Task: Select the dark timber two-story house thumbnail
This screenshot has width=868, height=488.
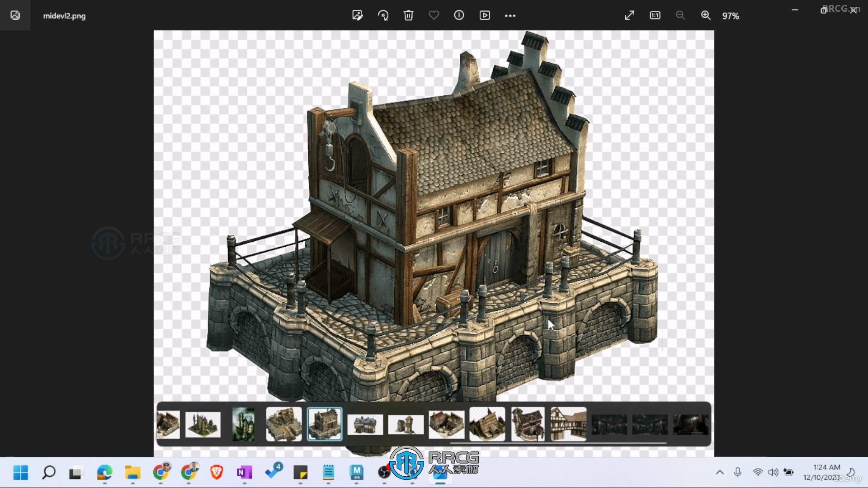Action: 528,424
